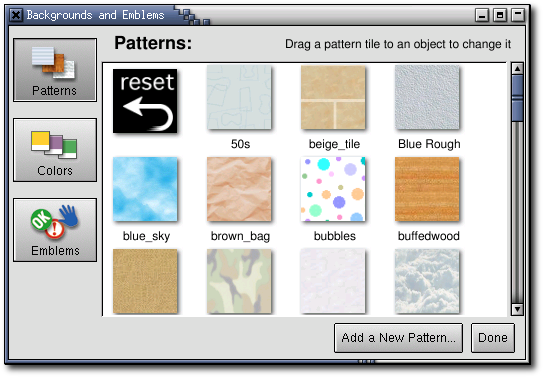Screen dimensions: 543x377
Task: Click the Add a New Pattern button
Action: (398, 338)
